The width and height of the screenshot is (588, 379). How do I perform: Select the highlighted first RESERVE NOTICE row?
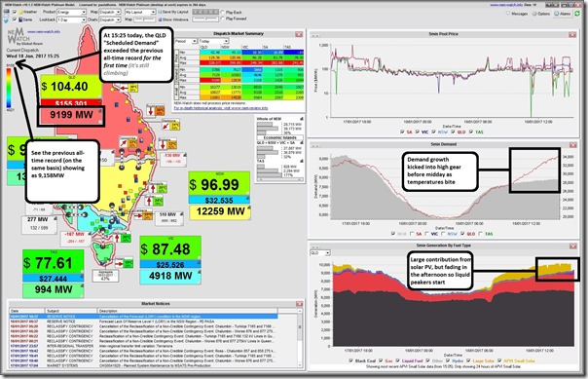click(143, 317)
